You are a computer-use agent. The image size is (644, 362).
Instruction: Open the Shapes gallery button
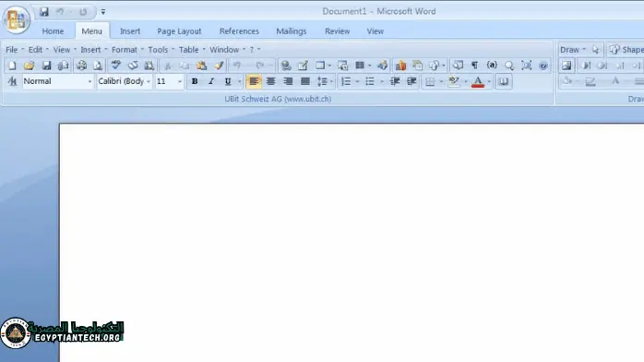coord(626,50)
